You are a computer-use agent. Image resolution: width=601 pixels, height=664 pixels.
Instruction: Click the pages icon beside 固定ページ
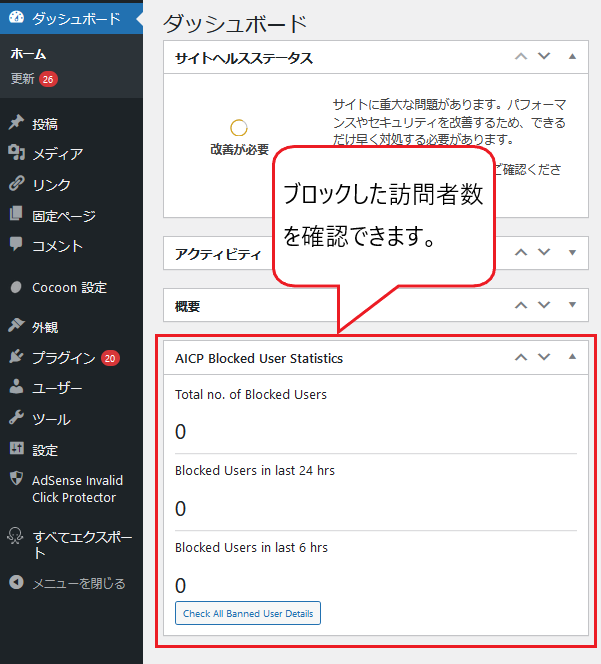[x=16, y=215]
